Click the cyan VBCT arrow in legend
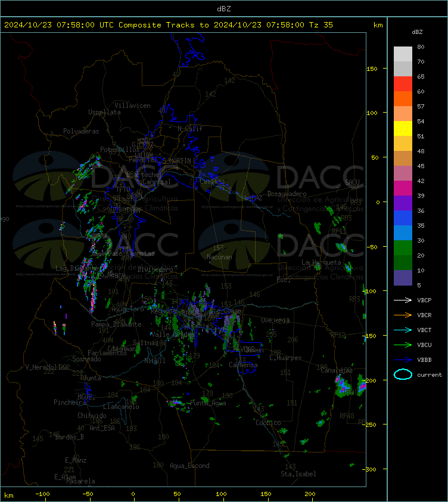The height and width of the screenshot is (502, 448). coord(403,330)
